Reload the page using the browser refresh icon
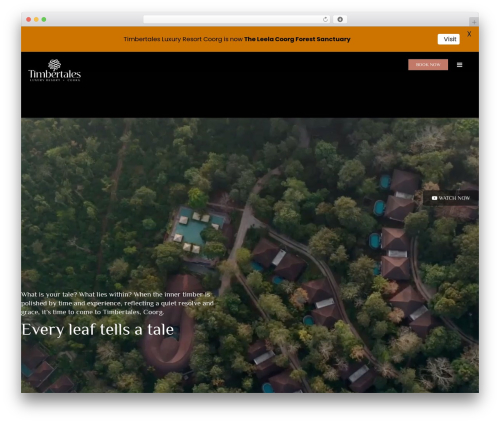The image size is (500, 423). pos(325,19)
